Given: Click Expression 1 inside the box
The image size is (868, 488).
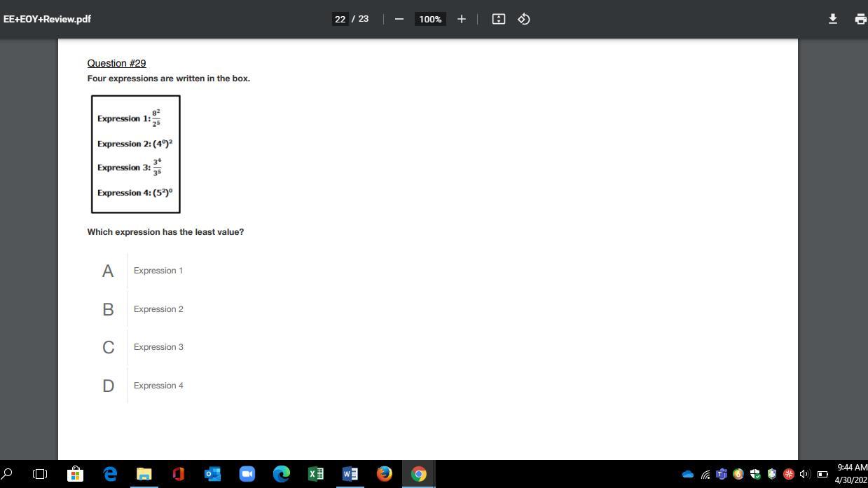Looking at the screenshot, I should [129, 118].
